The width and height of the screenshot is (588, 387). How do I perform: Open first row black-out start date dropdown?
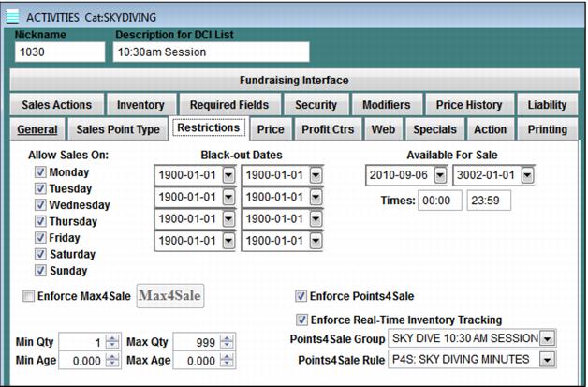coord(228,175)
